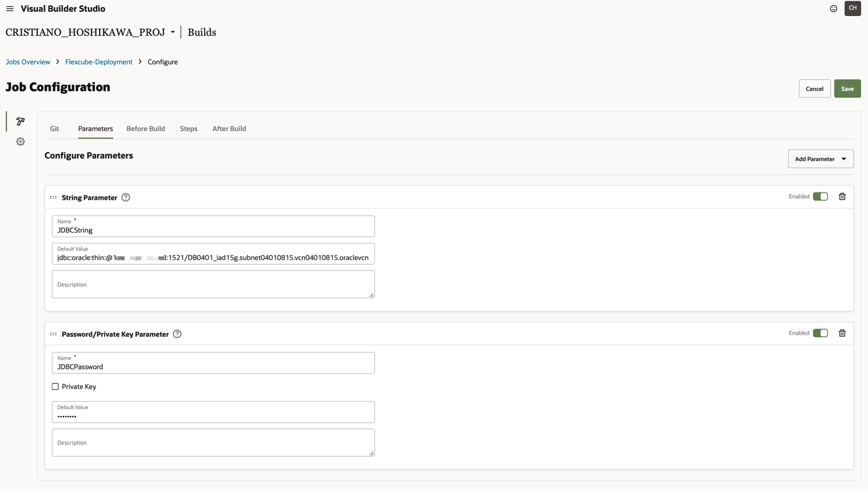Open the Add Parameter dropdown

820,158
